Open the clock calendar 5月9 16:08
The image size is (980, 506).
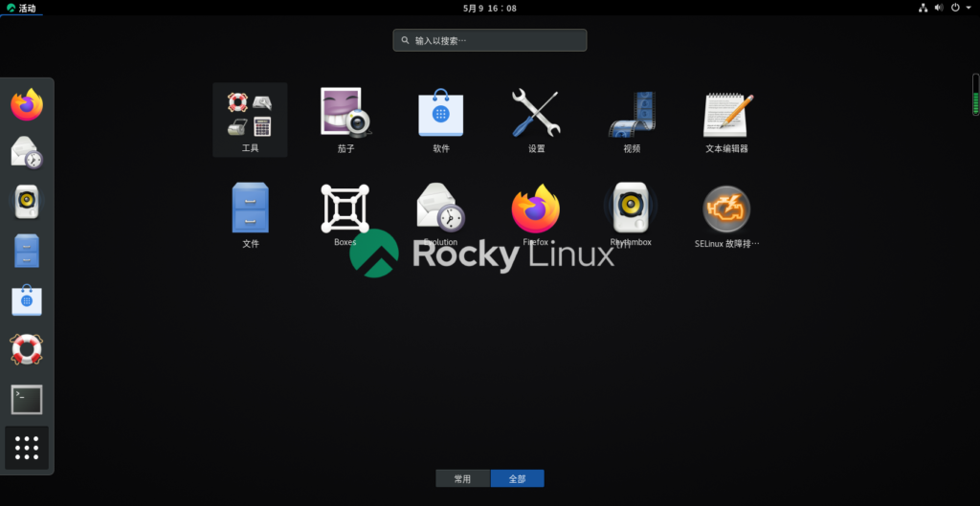pos(490,8)
